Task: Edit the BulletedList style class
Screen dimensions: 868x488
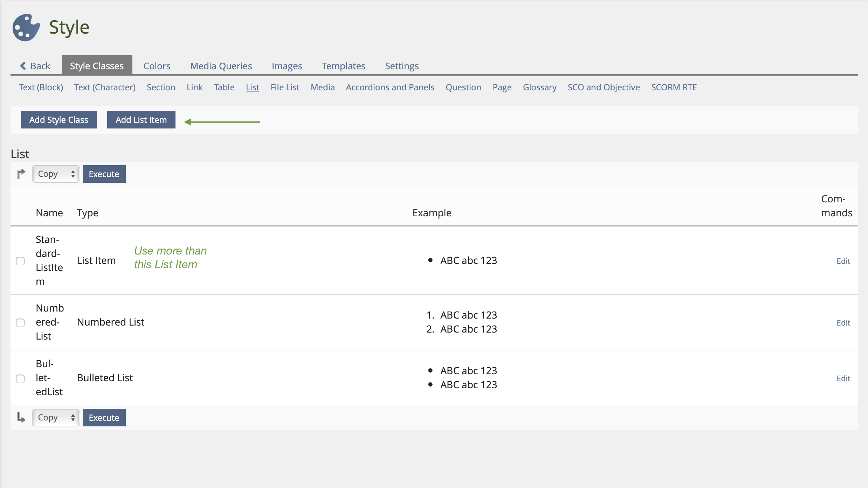Action: [843, 378]
